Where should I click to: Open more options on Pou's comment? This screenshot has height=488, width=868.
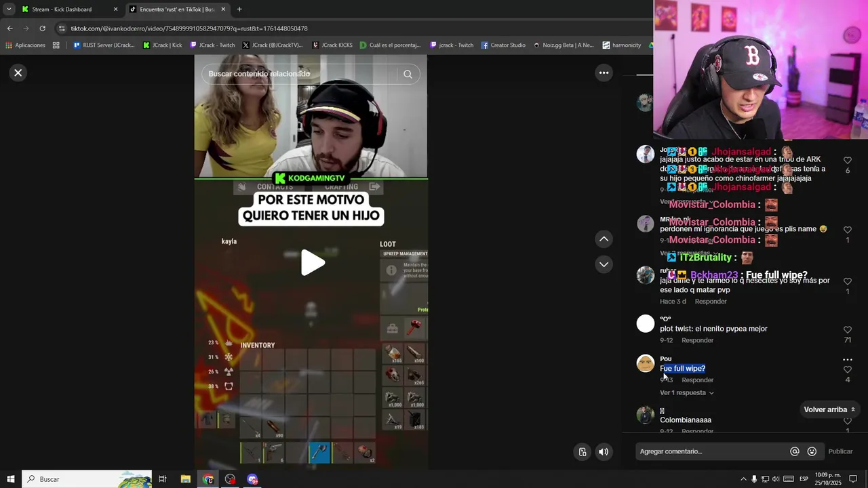[848, 359]
